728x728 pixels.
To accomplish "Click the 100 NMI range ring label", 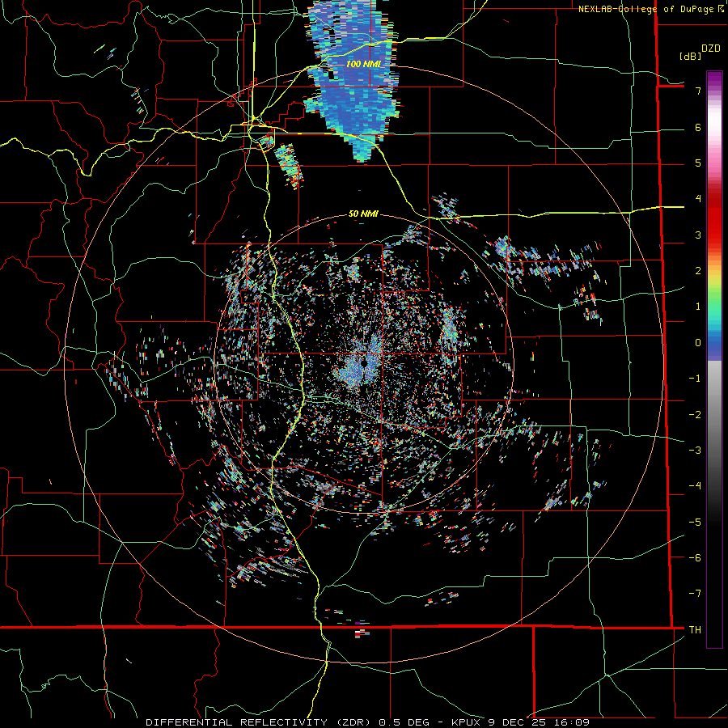I will [x=363, y=64].
